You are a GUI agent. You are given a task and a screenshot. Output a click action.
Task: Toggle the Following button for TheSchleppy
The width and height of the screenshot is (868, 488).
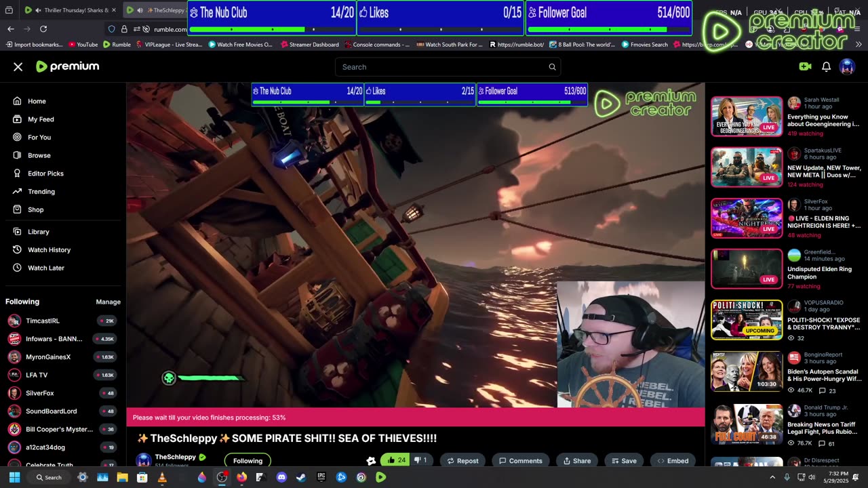coord(248,461)
